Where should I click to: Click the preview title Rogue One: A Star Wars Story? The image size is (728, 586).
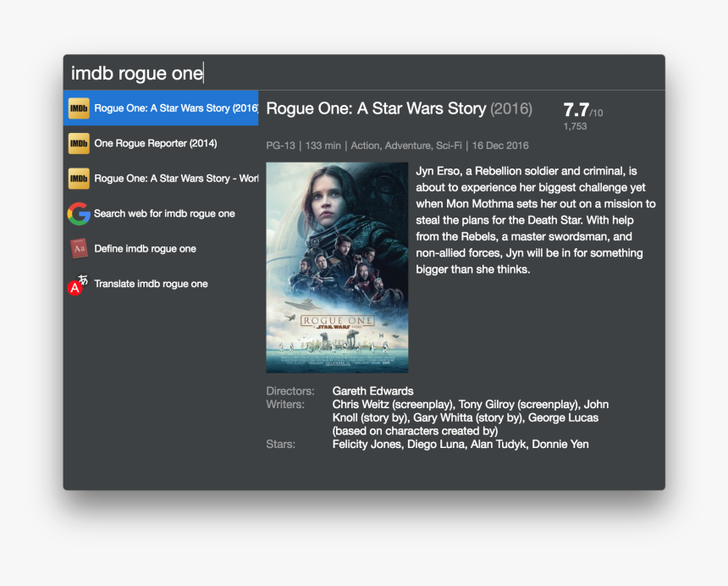376,108
